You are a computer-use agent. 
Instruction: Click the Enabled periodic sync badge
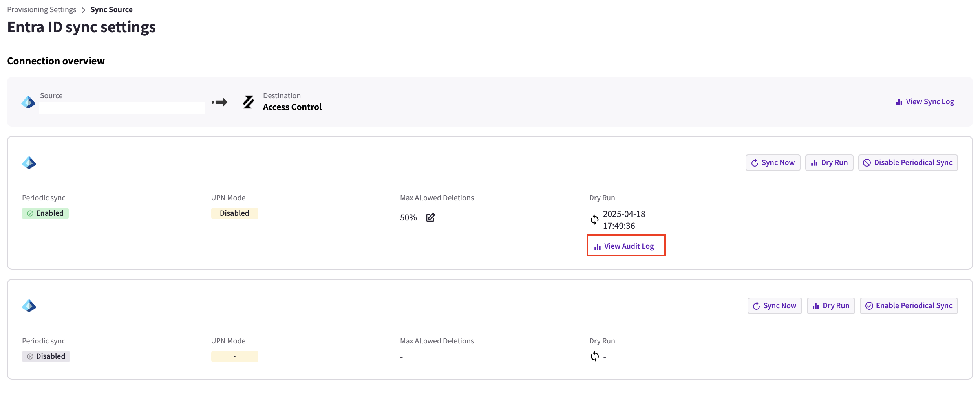click(45, 213)
